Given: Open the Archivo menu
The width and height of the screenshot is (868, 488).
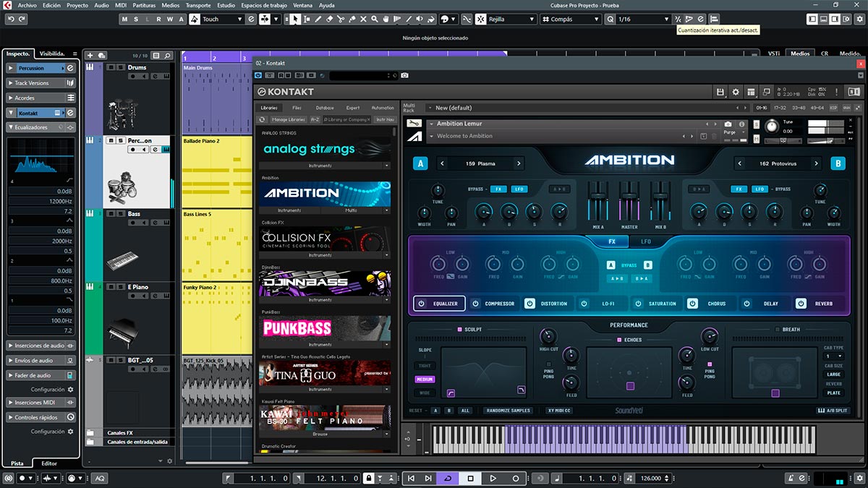Looking at the screenshot, I should pyautogui.click(x=27, y=5).
